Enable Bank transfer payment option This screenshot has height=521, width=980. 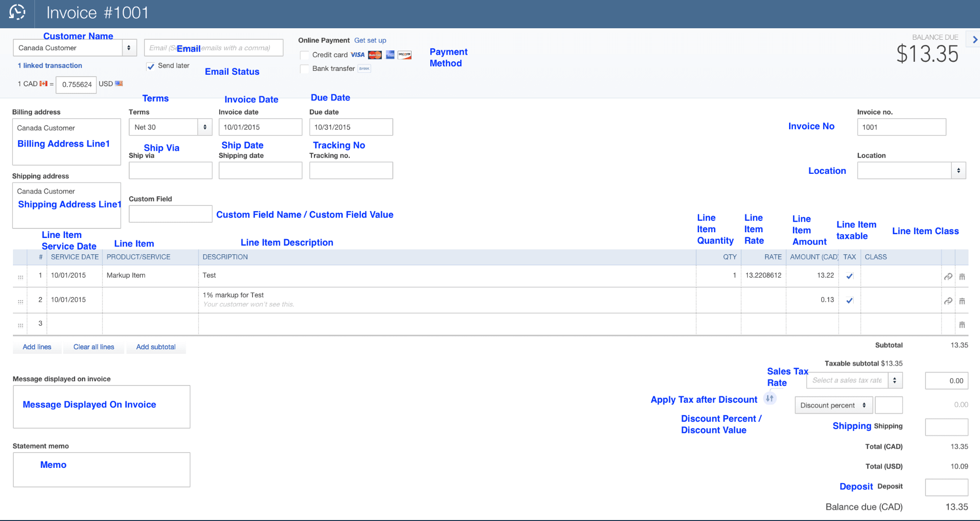point(304,69)
